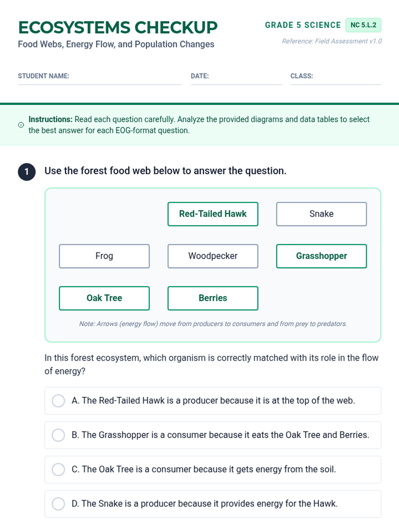Click the Frog food web box
This screenshot has height=532, width=399.
click(x=104, y=256)
